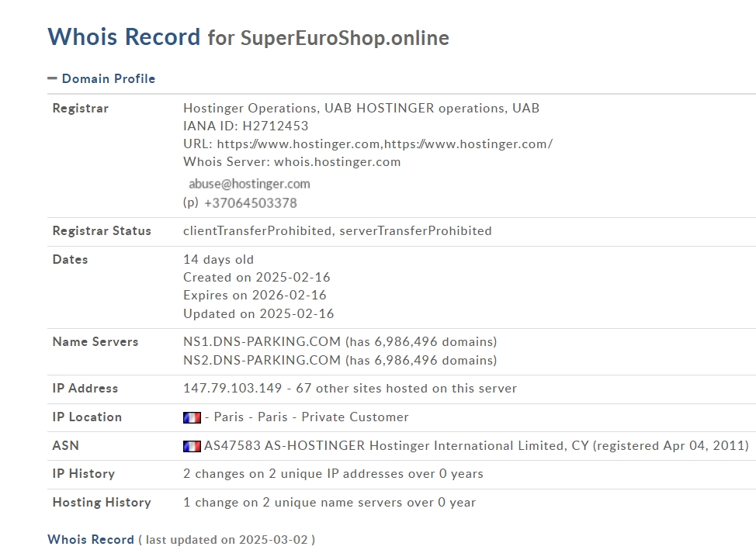Select 'Paris - Paris - Private Customer' text
Image resolution: width=756 pixels, height=550 pixels.
coord(311,417)
